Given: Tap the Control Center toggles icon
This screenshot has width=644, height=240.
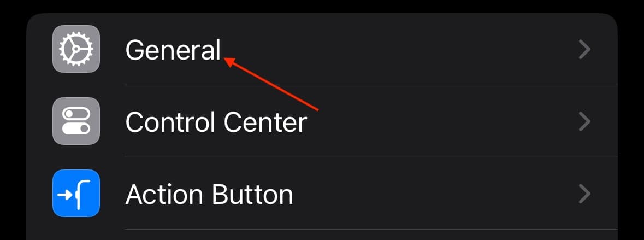Looking at the screenshot, I should [76, 121].
